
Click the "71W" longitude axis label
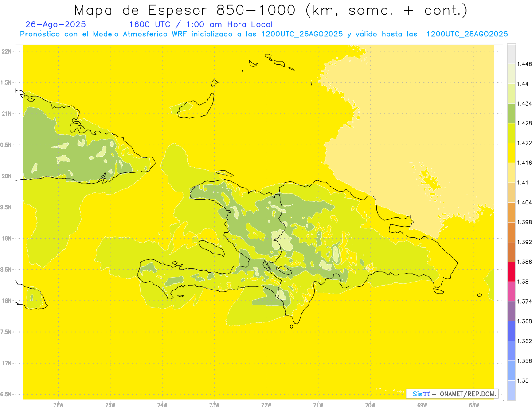point(318,405)
